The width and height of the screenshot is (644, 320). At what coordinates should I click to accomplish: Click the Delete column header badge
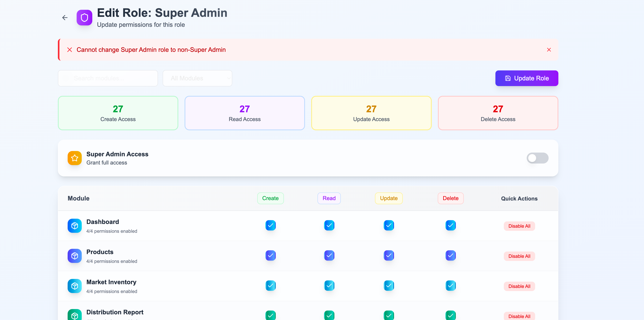(450, 198)
